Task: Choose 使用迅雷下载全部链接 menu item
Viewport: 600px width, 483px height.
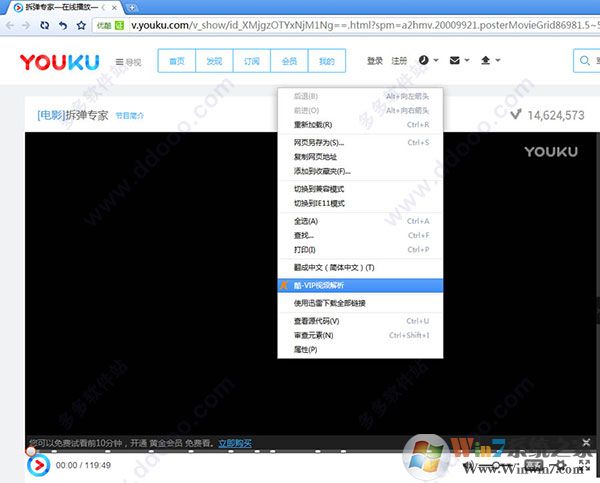Action: click(x=360, y=303)
